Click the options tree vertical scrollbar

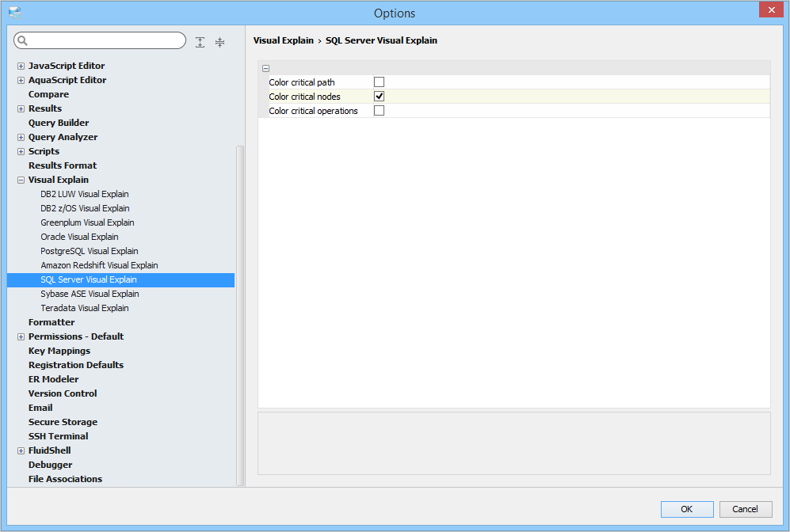240,316
